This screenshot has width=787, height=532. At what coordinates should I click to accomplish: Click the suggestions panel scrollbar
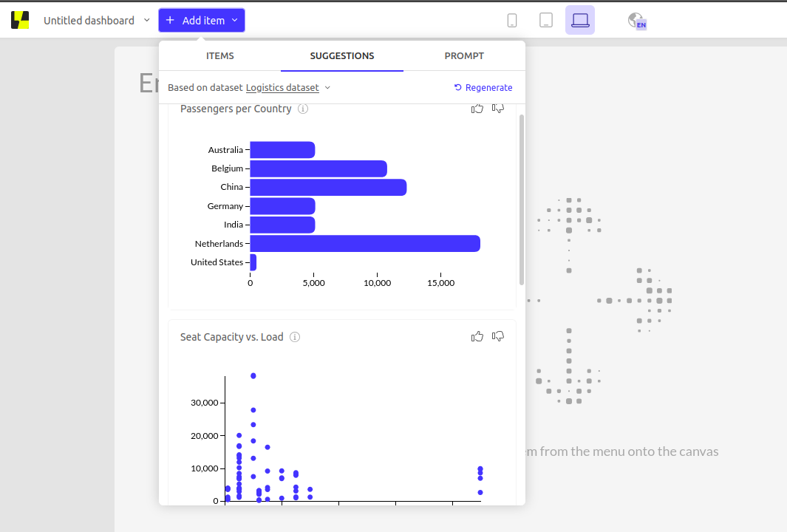pyautogui.click(x=522, y=199)
